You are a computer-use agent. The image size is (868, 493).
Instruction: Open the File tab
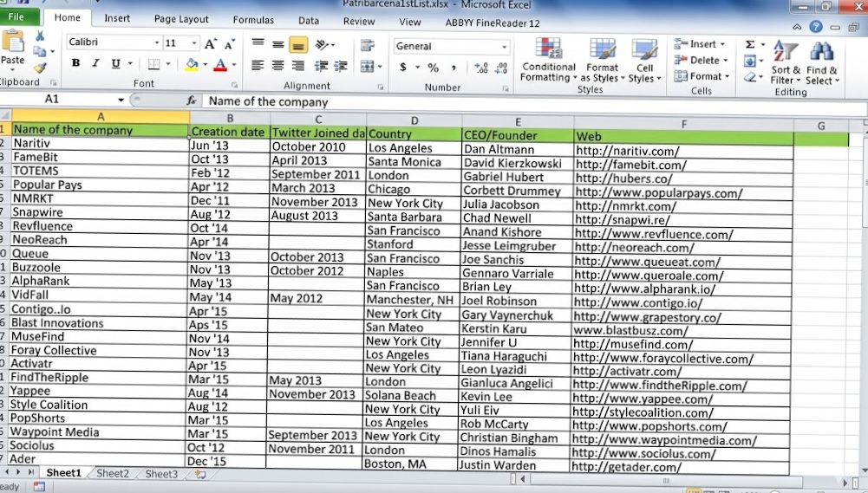point(17,16)
